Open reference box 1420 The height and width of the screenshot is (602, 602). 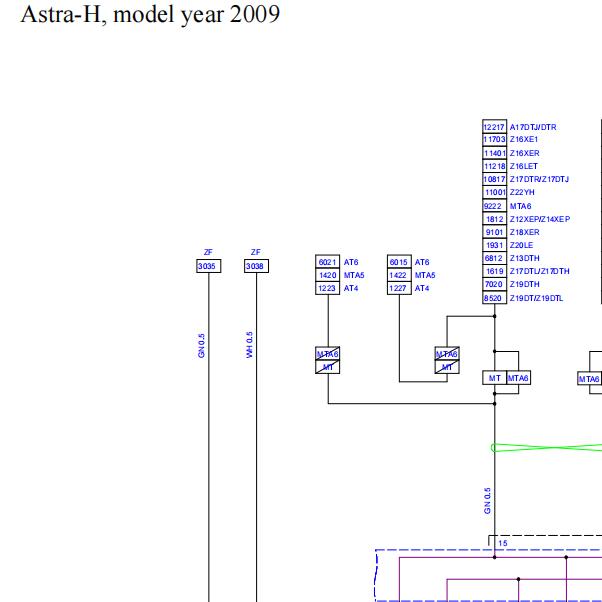[327, 275]
